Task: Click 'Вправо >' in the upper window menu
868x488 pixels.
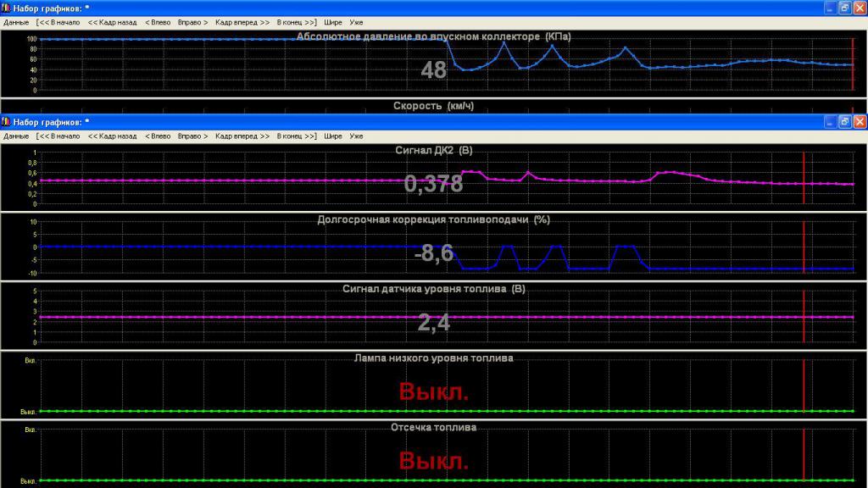Action: click(x=192, y=22)
